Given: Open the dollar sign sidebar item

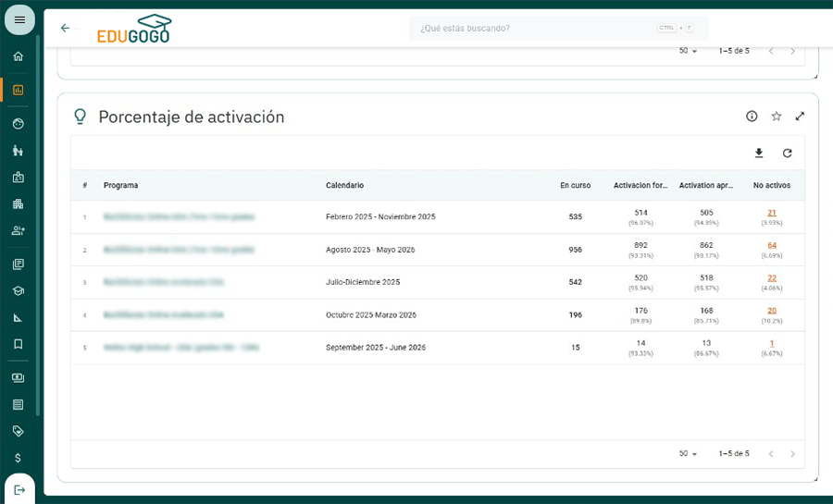Looking at the screenshot, I should 19,458.
